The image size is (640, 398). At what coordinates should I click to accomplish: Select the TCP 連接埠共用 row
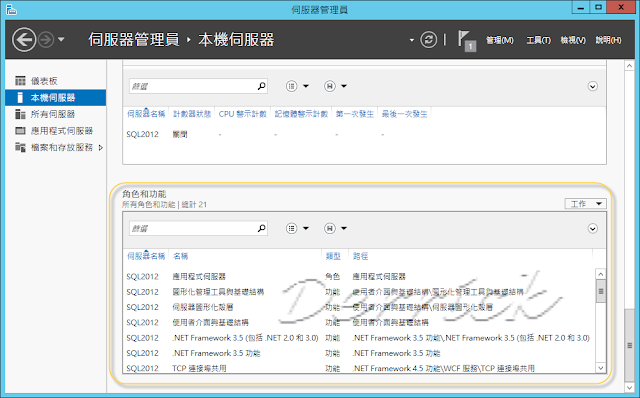[359, 368]
